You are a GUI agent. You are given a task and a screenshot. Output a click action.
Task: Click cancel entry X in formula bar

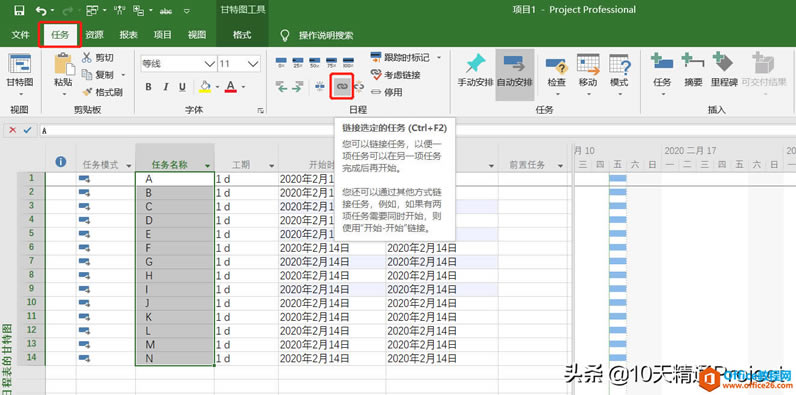(x=13, y=130)
